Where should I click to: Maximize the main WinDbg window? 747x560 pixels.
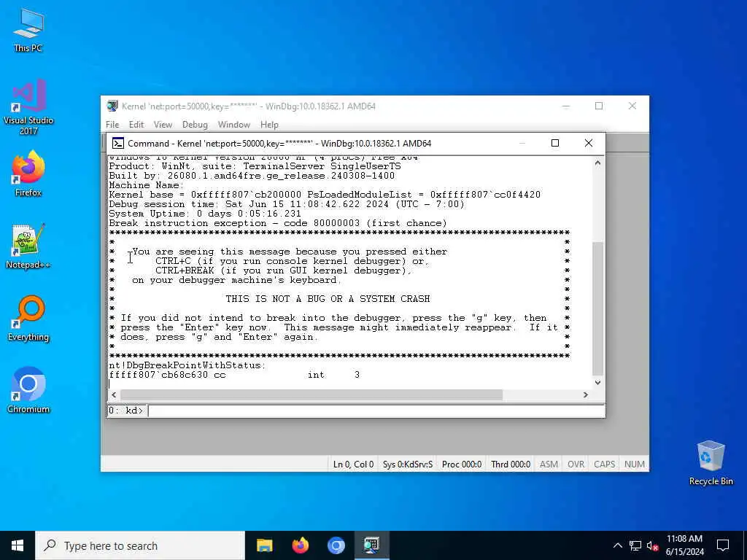tap(599, 106)
